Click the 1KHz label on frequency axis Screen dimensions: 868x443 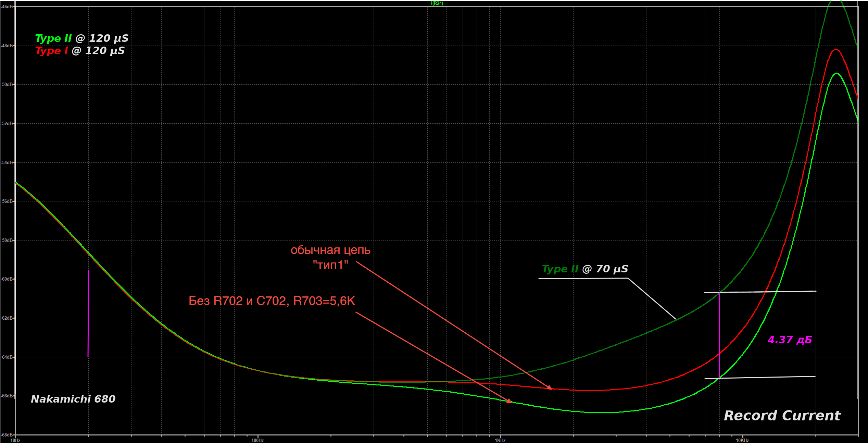[x=500, y=440]
